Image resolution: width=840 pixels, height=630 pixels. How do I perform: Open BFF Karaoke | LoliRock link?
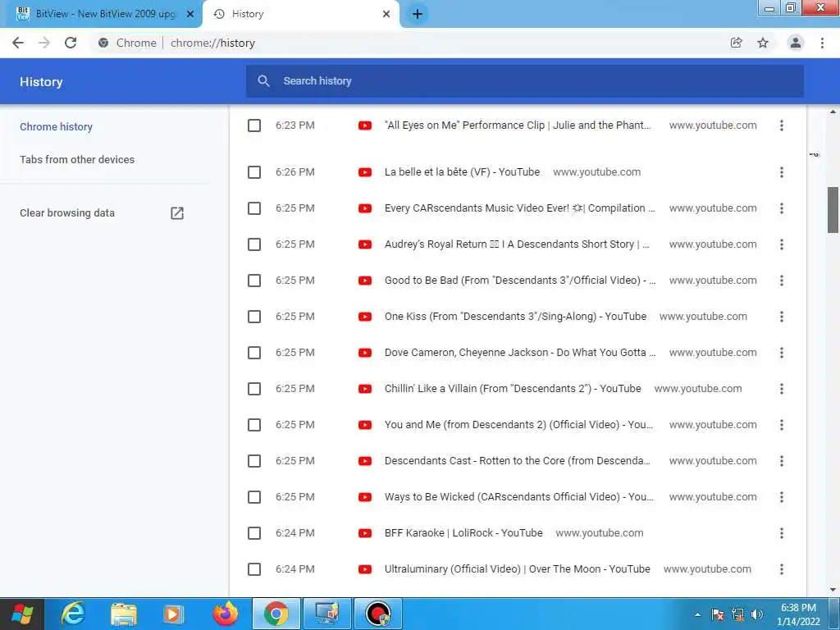click(463, 533)
